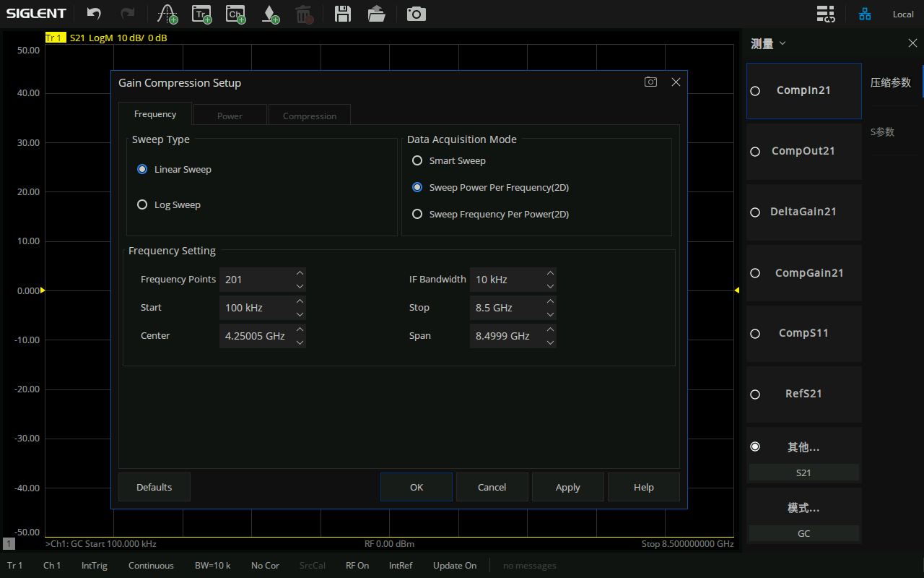This screenshot has width=924, height=578.
Task: Select the CompOut21 measurement parameter
Action: click(803, 151)
